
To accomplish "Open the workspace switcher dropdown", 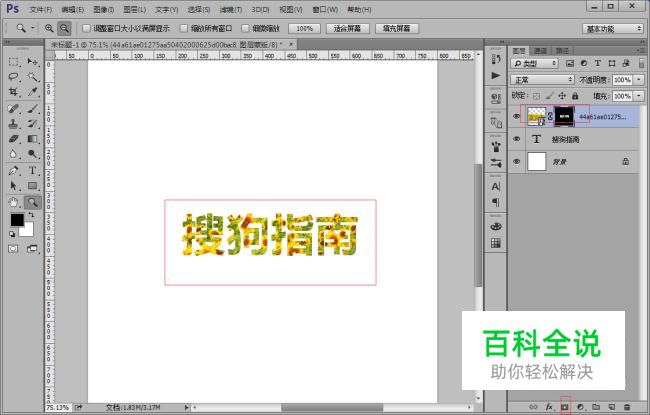I will (613, 29).
